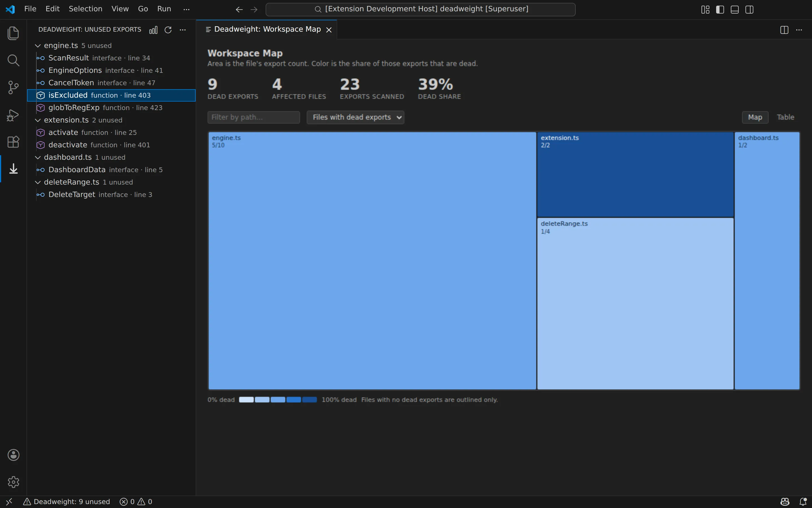Open errors and warnings count in status bar
This screenshot has width=812, height=508.
136,502
